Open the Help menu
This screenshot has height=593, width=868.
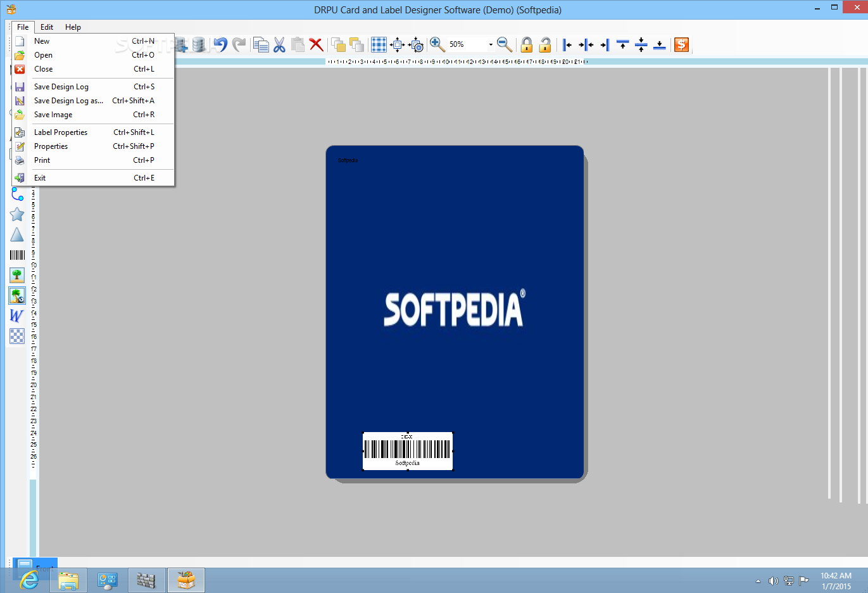[x=73, y=27]
